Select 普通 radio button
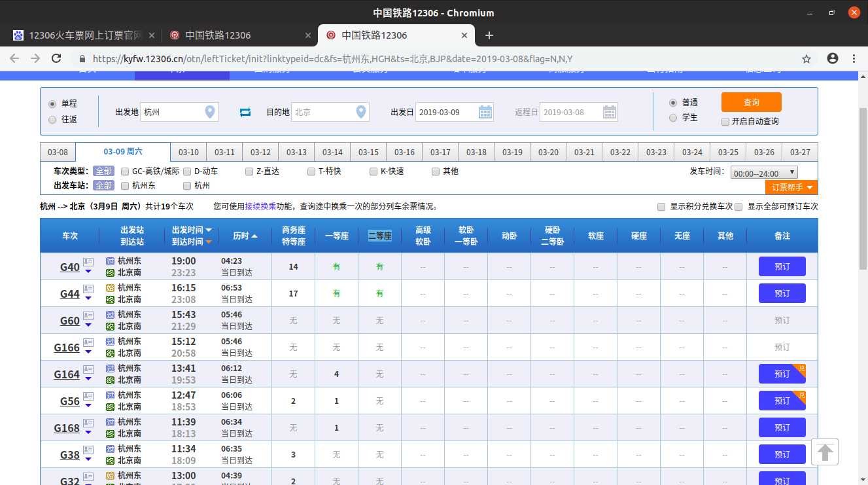Viewport: 868px width, 485px height. pyautogui.click(x=673, y=103)
